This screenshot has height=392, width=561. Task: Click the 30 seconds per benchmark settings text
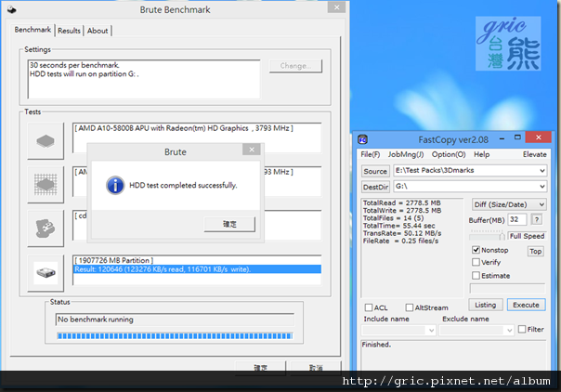(x=74, y=65)
